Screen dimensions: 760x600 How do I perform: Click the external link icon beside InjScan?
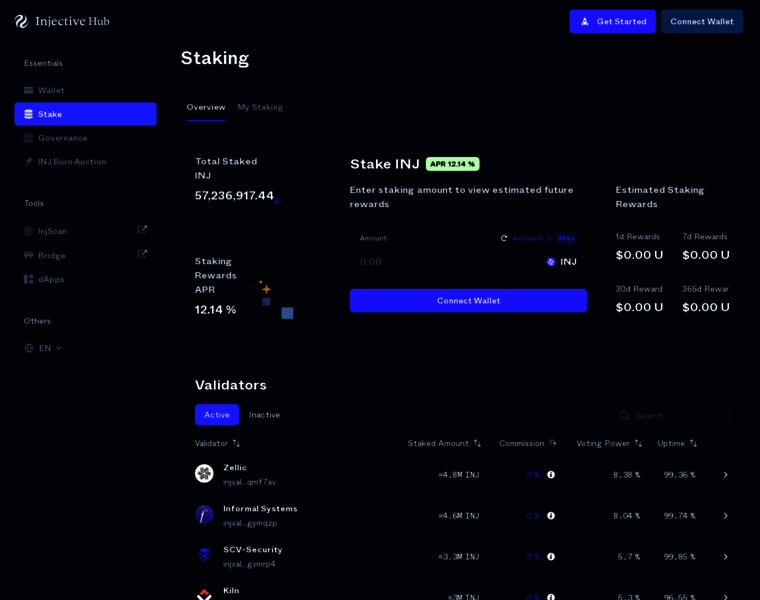tap(142, 230)
